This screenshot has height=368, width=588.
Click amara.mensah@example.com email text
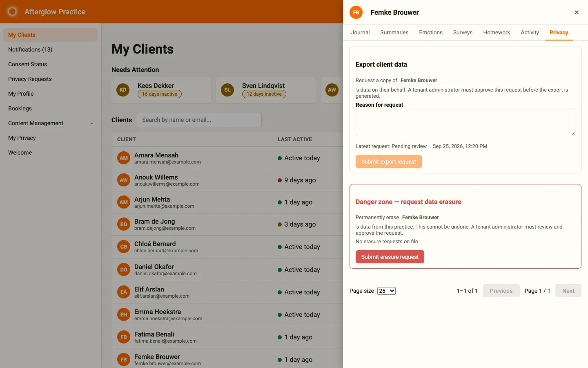[167, 162]
